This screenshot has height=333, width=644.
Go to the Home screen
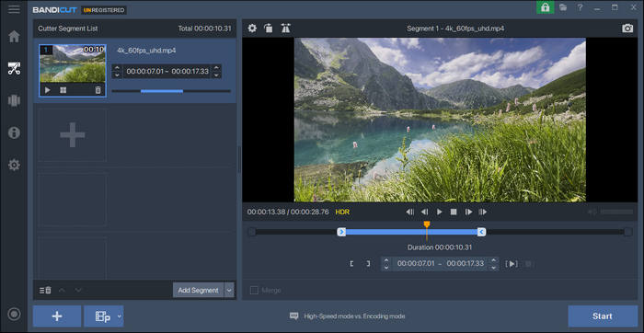pos(14,37)
